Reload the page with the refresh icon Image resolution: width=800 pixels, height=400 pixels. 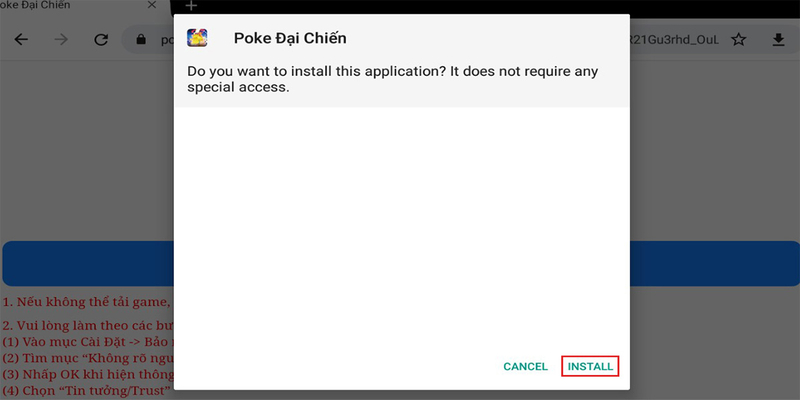click(101, 39)
